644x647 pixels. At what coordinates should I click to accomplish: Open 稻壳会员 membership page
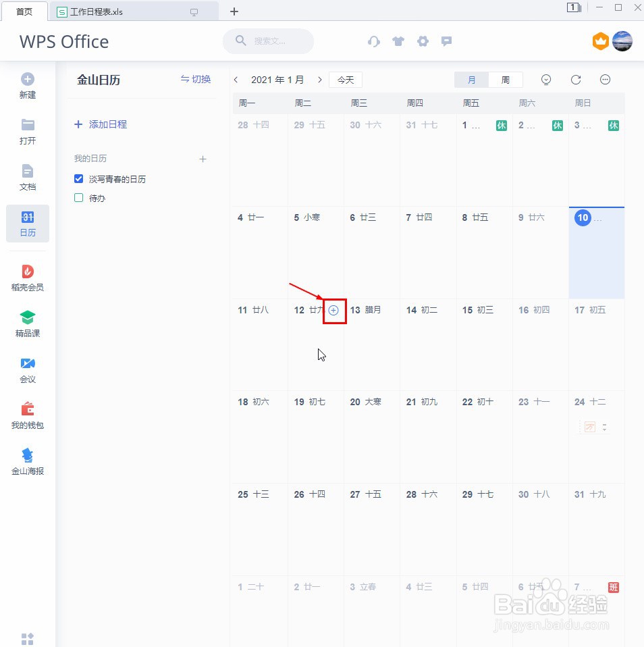27,276
